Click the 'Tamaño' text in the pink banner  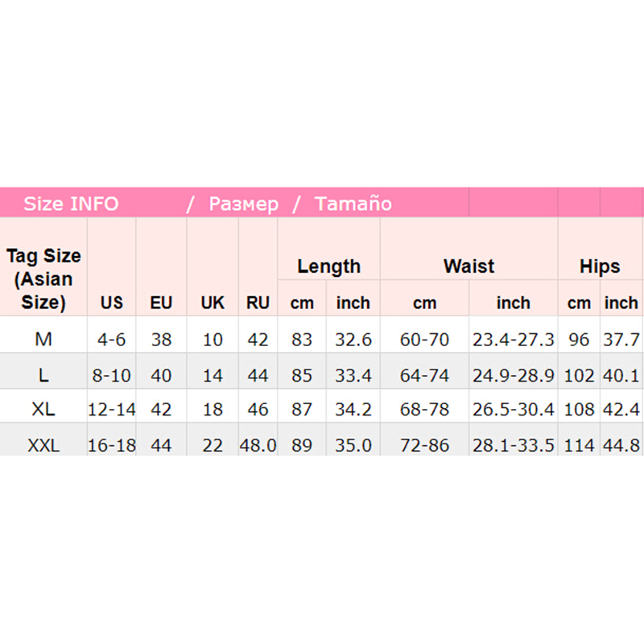pos(353,204)
